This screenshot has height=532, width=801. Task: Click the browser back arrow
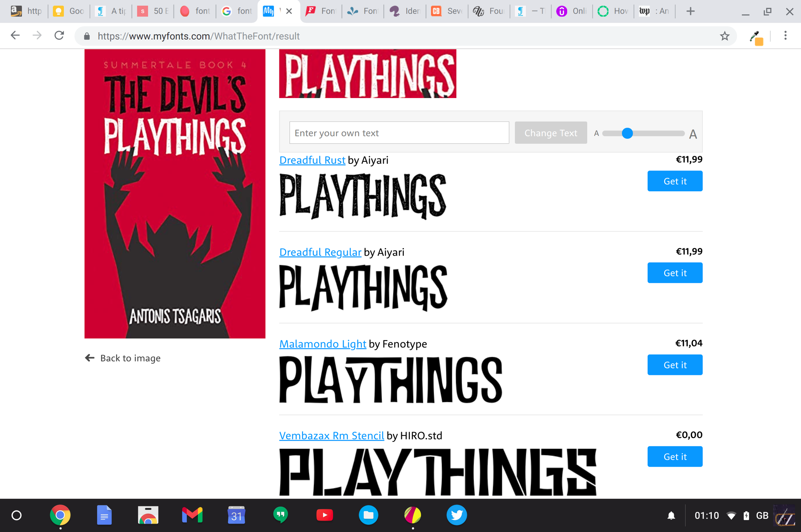tap(15, 35)
